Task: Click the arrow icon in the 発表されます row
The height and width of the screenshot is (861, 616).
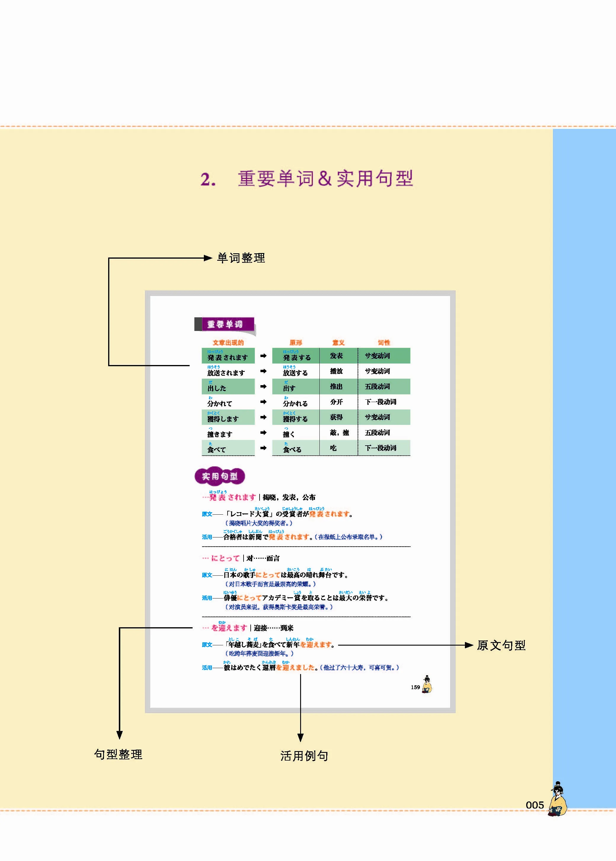Action: click(x=263, y=356)
